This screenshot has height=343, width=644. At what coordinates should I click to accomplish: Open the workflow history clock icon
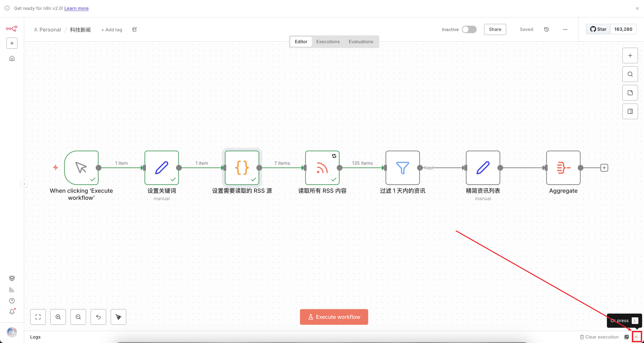(547, 29)
